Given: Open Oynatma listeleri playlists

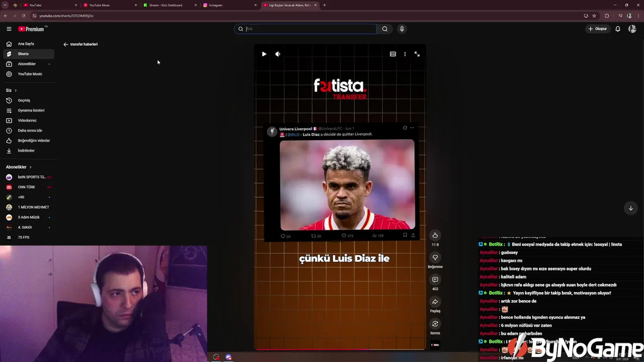Looking at the screenshot, I should pos(29,110).
